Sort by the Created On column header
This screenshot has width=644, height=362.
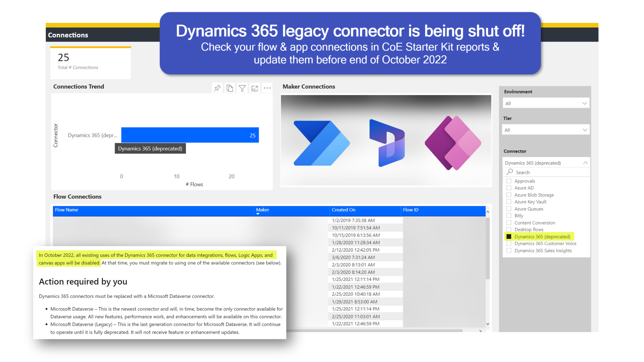click(343, 210)
